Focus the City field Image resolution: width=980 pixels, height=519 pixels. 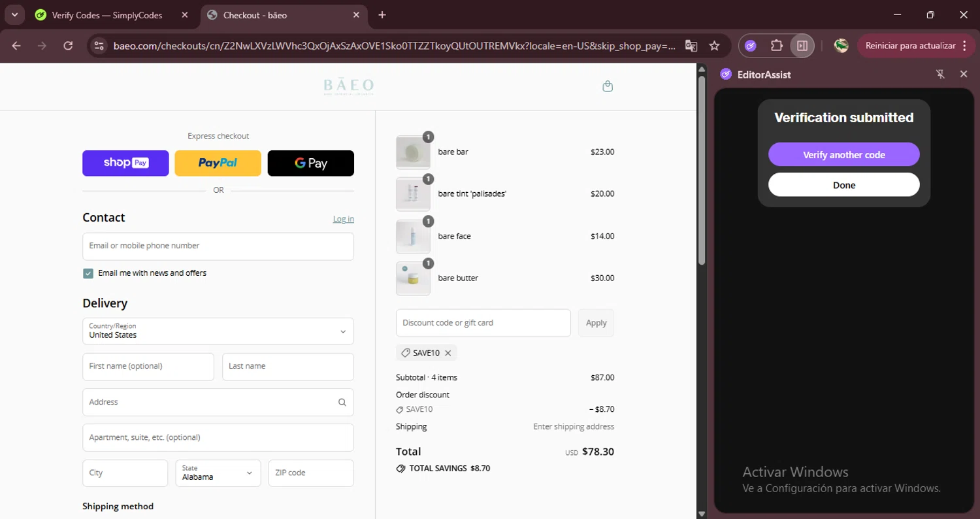[125, 473]
